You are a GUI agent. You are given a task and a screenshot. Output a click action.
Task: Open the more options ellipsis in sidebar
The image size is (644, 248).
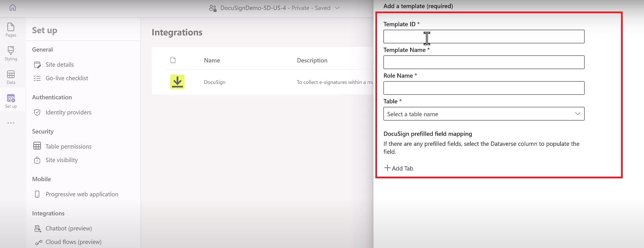pyautogui.click(x=11, y=123)
